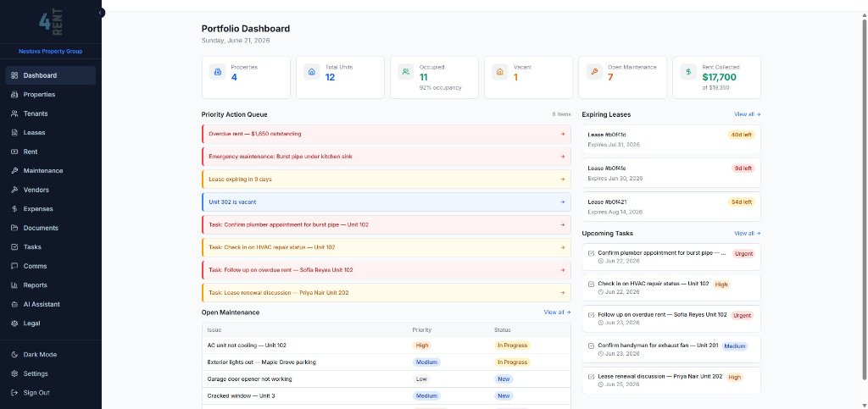Open the overdue rent $1,850 outstanding alert
The height and width of the screenshot is (409, 868).
(x=386, y=134)
